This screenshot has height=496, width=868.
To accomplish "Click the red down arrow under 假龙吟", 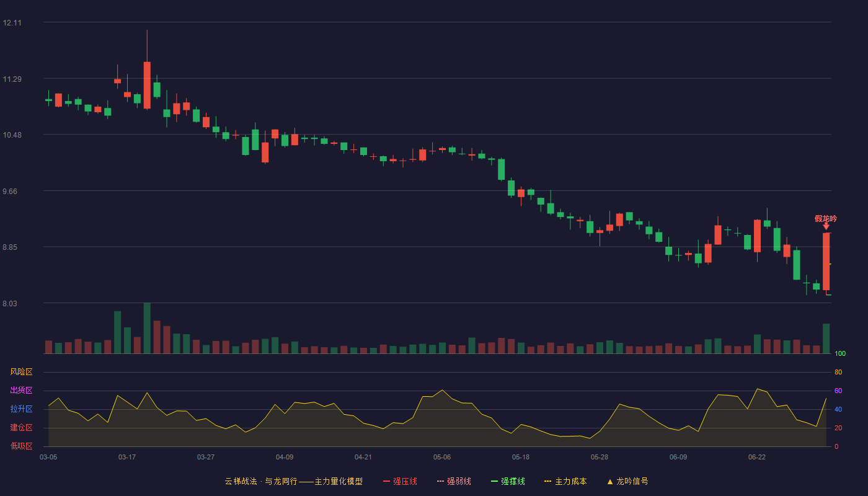I will pos(826,226).
